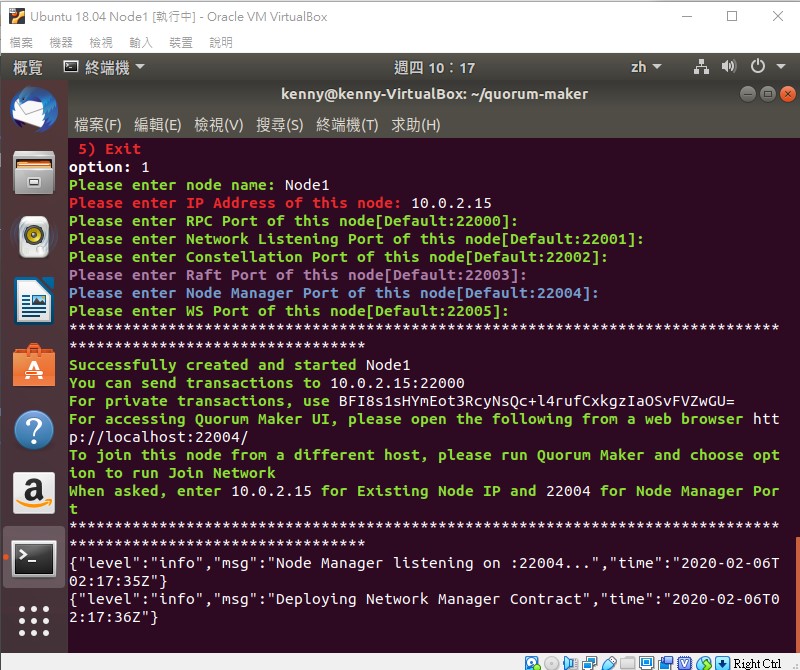Open Thunderbird Mail from the dock
Screen dimensions: 800x670
coord(34,110)
